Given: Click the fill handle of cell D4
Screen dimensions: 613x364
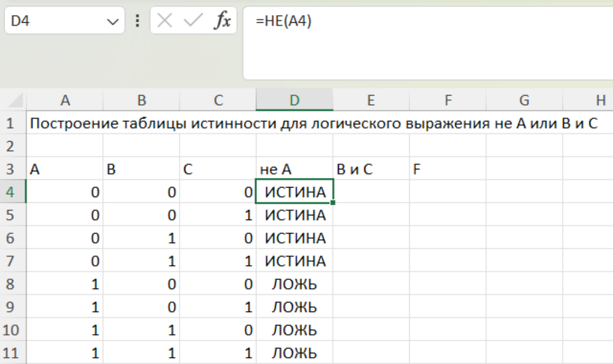Looking at the screenshot, I should [x=333, y=203].
